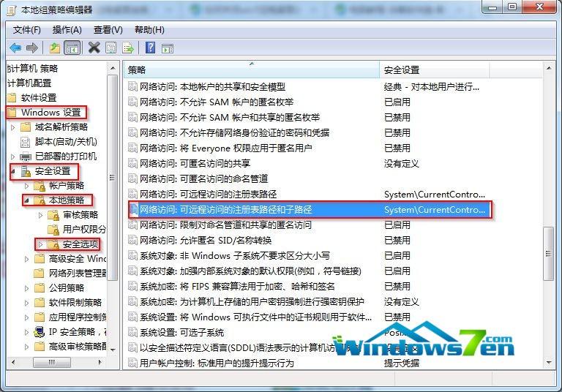Expand the 安全选项 tree node arrow
The height and width of the screenshot is (392, 562).
(x=40, y=244)
